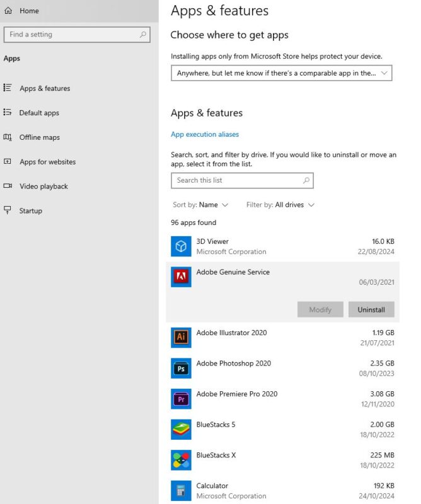421x504 pixels.
Task: Click the date 06/03/2021
Action: coord(377,282)
